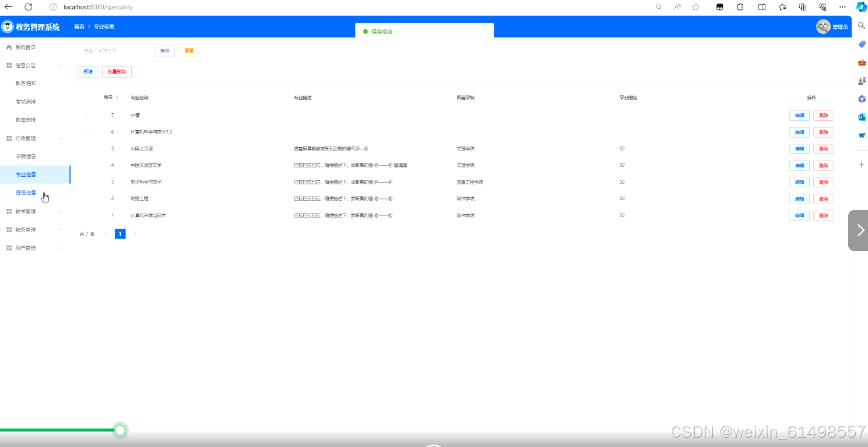
Task: Open 首页 from the breadcrumb
Action: (x=79, y=26)
